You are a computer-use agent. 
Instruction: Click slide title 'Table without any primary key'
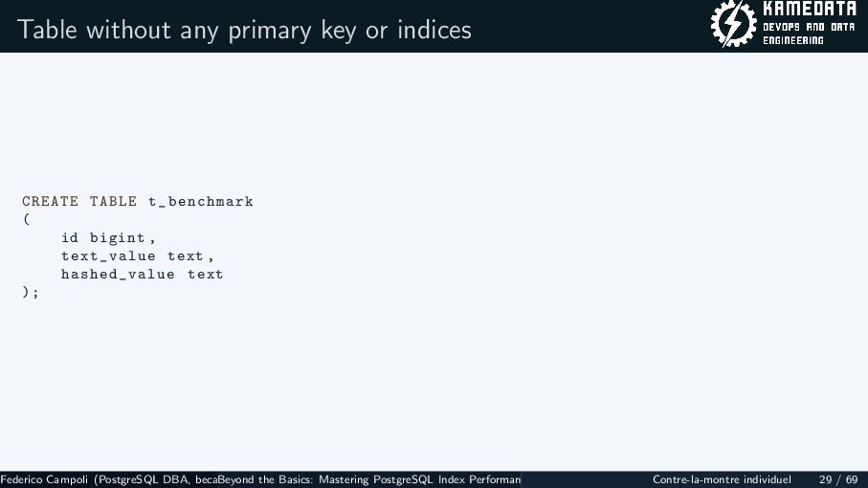244,30
